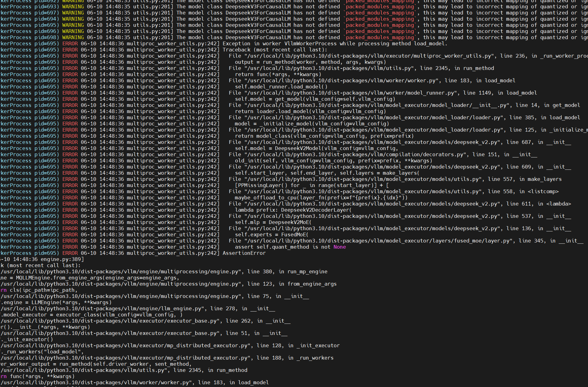Click 'return model_class(vllm_config=vllm_config, prefix=prefix)'

coord(324,136)
